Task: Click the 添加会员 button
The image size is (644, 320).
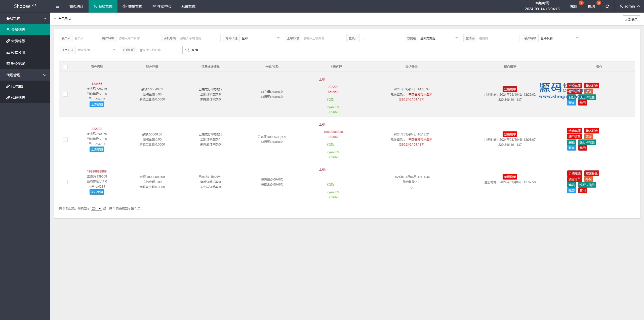Action: tap(631, 19)
